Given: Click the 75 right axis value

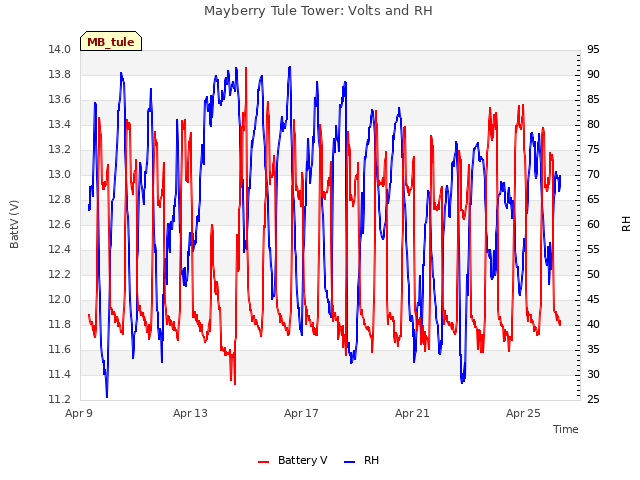Looking at the screenshot, I should click(x=593, y=150).
